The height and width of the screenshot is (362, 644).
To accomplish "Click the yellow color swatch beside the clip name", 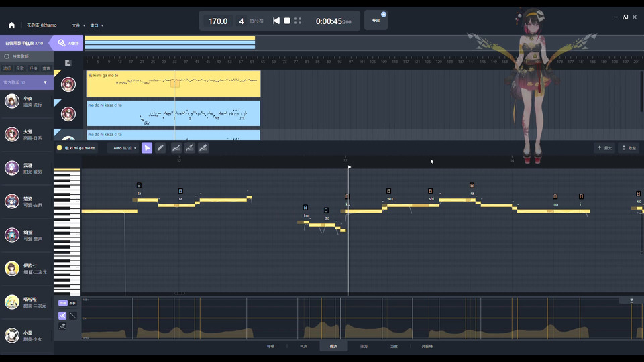I will 60,148.
